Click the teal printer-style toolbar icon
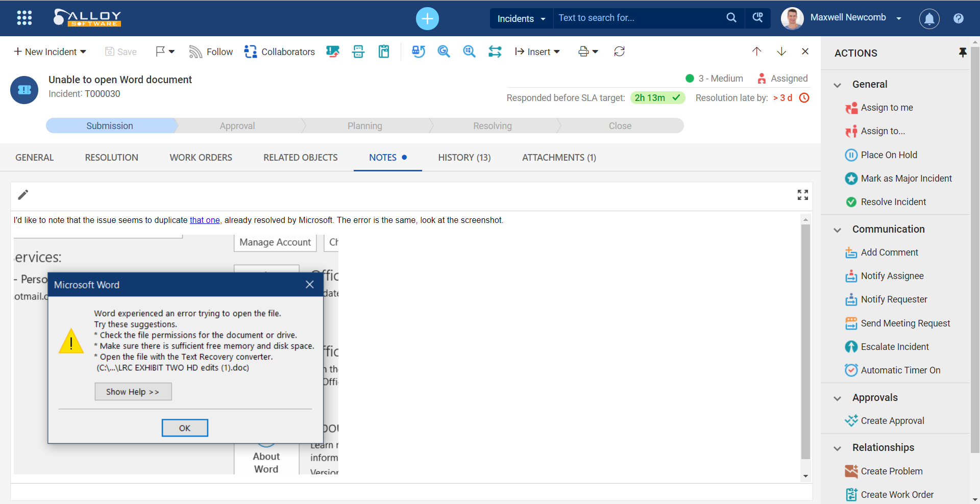This screenshot has height=504, width=980. pyautogui.click(x=358, y=52)
